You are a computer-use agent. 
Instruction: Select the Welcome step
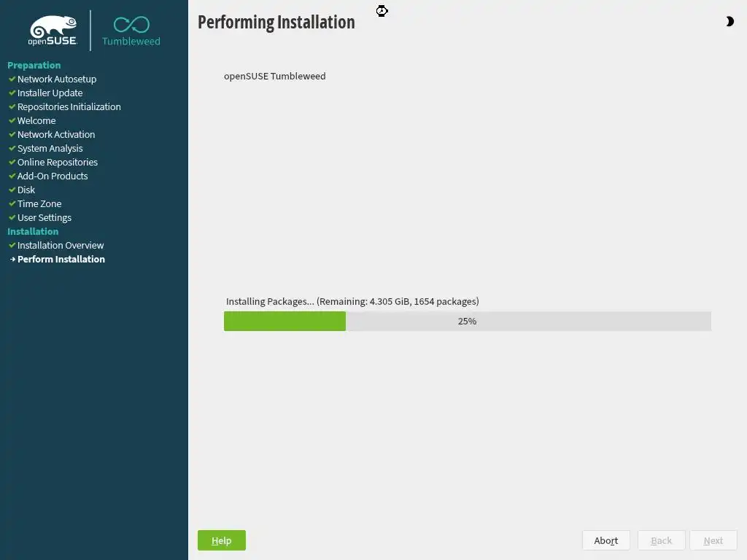36,120
